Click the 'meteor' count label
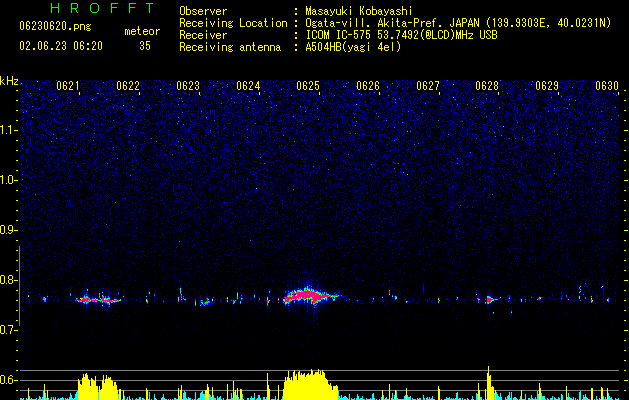The height and width of the screenshot is (400, 629). click(x=142, y=31)
